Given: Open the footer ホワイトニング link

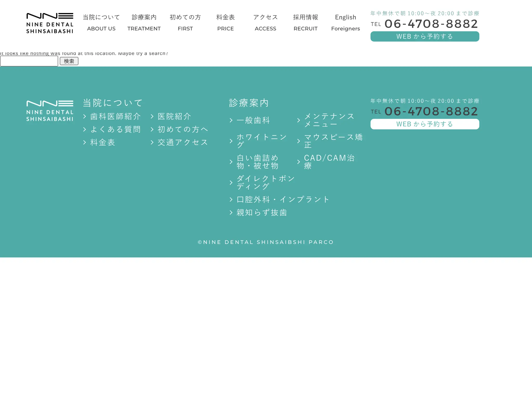Looking at the screenshot, I should click(262, 141).
